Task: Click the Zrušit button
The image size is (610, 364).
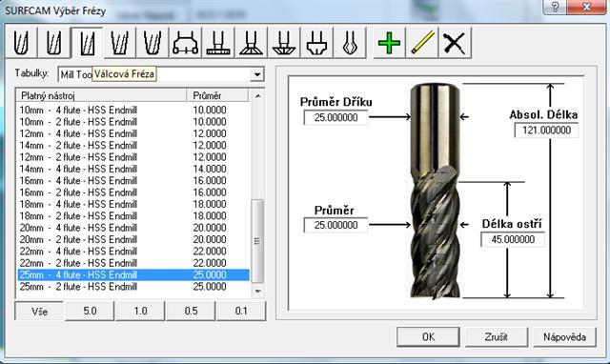Action: click(x=496, y=336)
